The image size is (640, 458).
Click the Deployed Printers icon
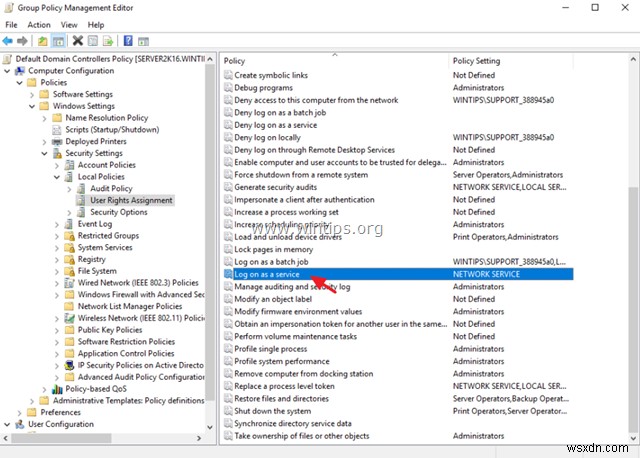(x=57, y=142)
